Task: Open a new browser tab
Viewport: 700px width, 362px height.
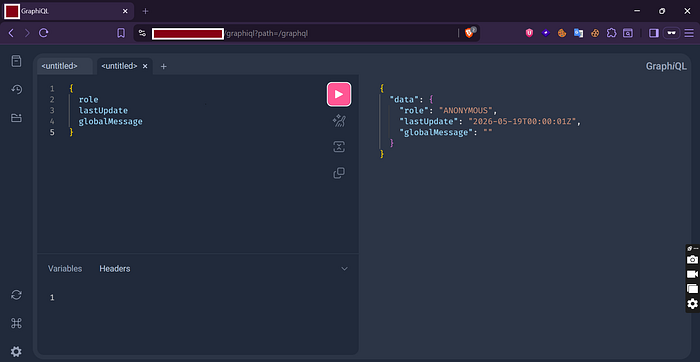Action: click(x=146, y=11)
